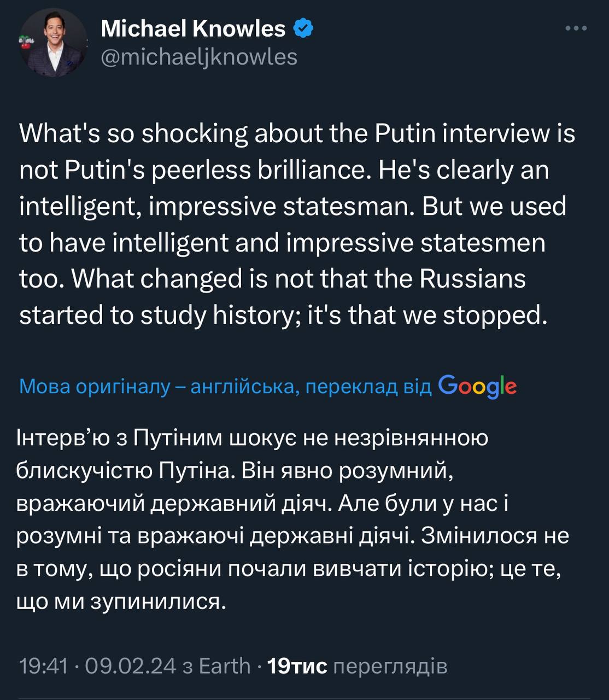Click the Earth location label
The height and width of the screenshot is (700, 609).
click(x=224, y=666)
